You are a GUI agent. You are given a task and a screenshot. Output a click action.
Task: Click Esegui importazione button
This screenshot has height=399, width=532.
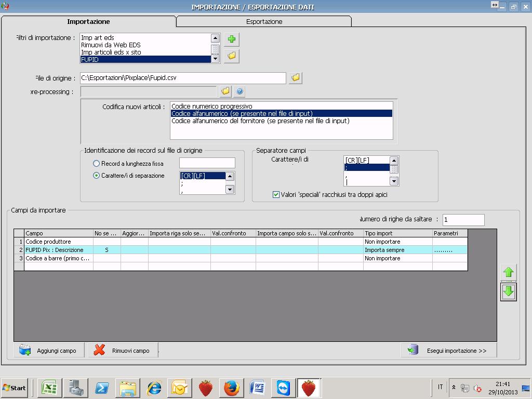coord(448,350)
